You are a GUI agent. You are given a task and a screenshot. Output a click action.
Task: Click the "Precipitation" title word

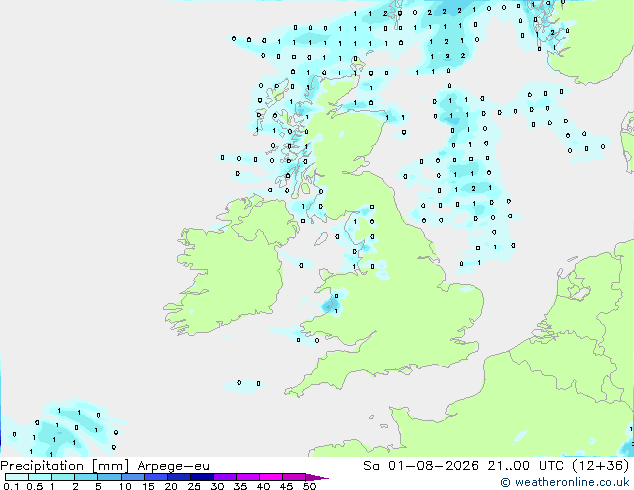coord(42,466)
